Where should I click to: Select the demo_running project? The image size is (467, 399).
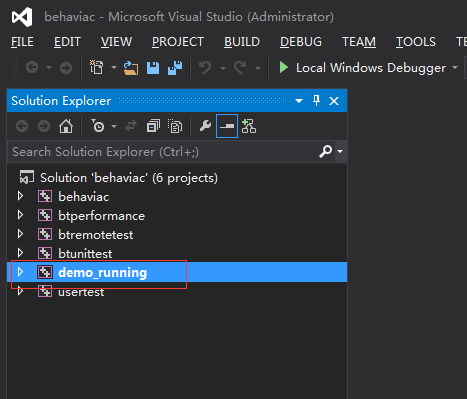tap(103, 273)
